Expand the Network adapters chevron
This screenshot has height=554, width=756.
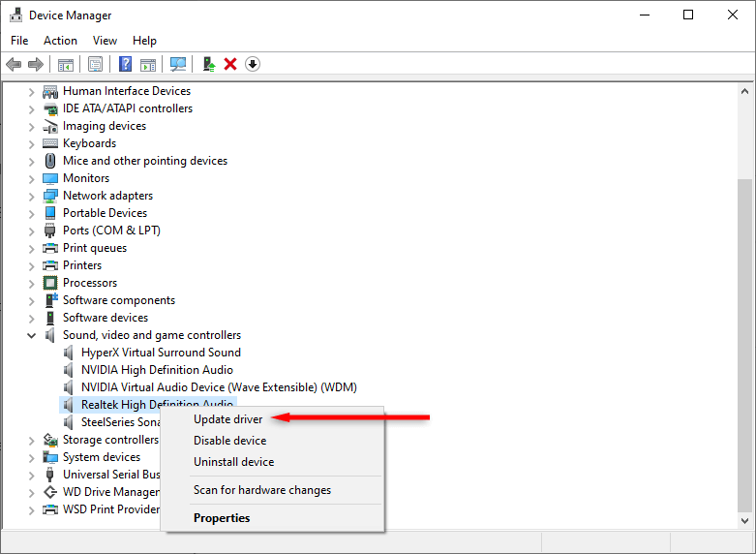(x=31, y=196)
